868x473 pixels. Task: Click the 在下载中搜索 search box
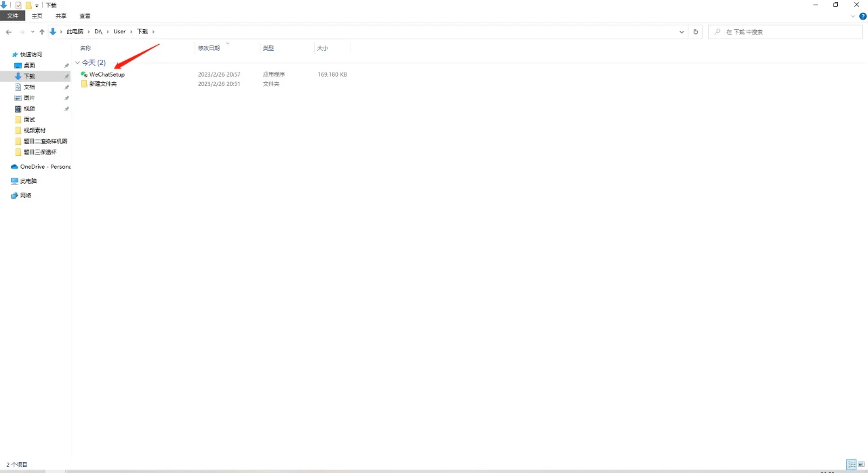(785, 32)
